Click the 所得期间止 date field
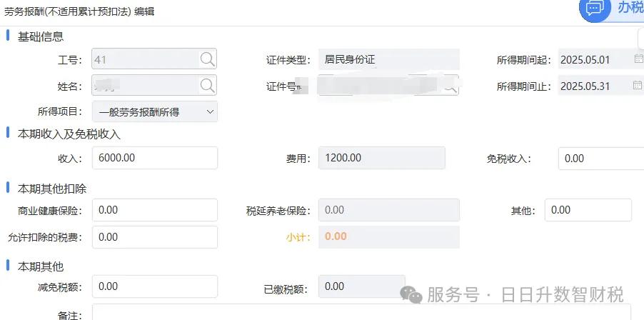Image resolution: width=644 pixels, height=320 pixels. tap(593, 86)
